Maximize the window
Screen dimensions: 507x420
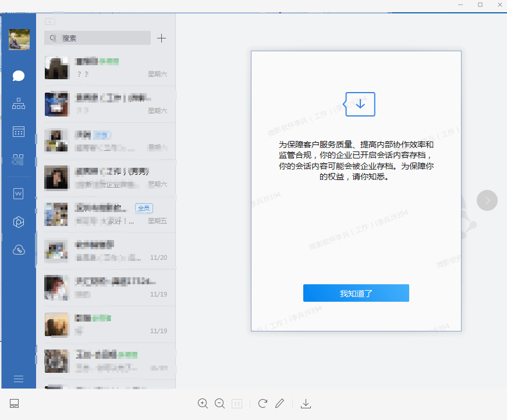pyautogui.click(x=480, y=5)
